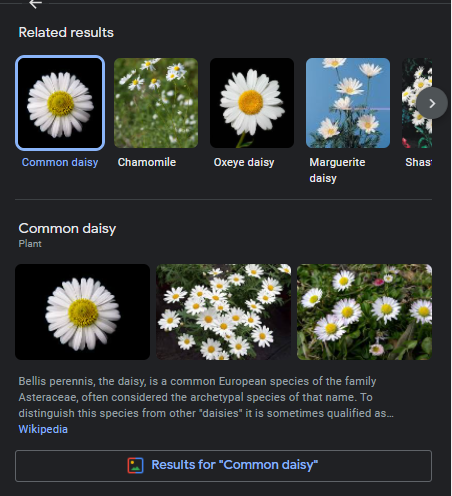
Task: Click the Related results heading
Action: coord(66,33)
